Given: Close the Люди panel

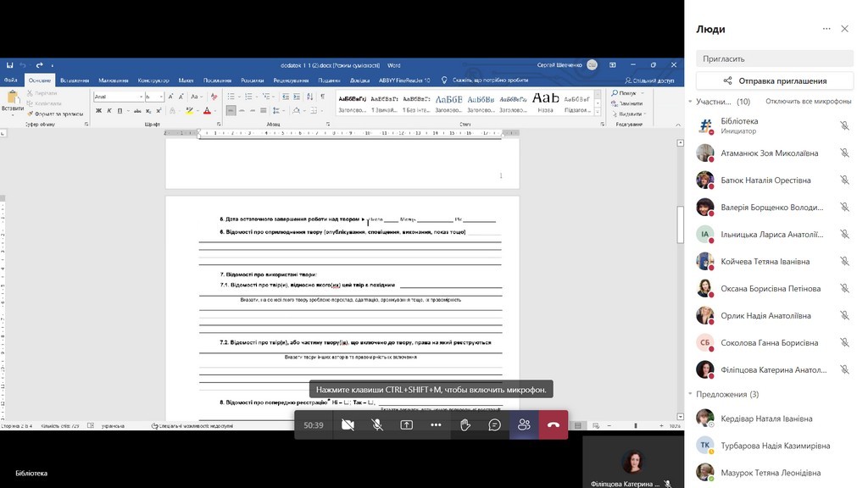Looking at the screenshot, I should click(x=845, y=29).
